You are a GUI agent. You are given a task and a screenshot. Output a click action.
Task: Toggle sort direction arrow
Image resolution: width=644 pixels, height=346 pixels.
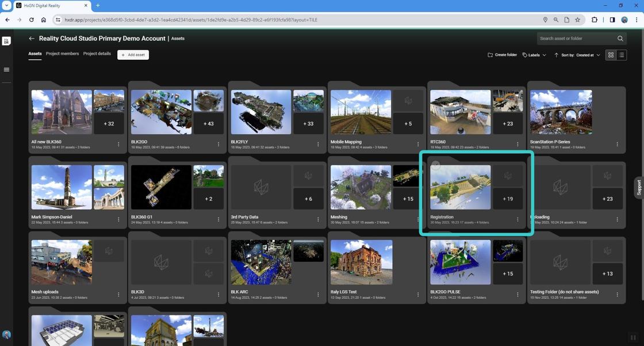[556, 55]
